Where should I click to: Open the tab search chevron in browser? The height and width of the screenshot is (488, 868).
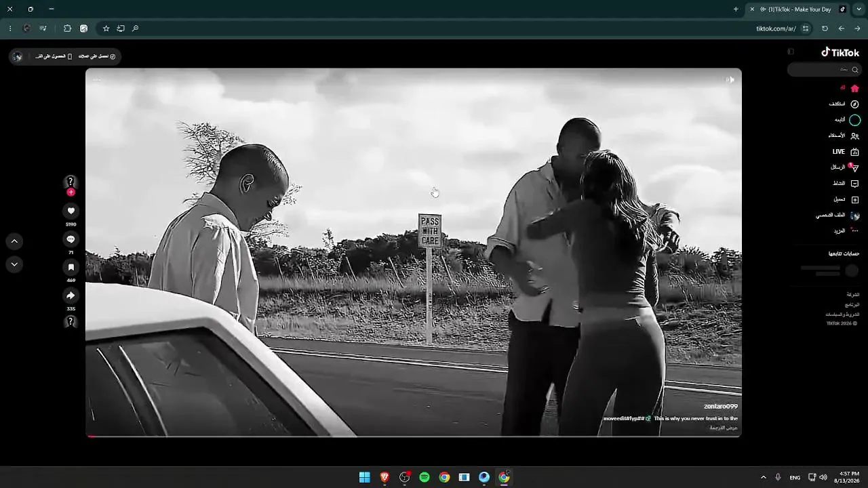[857, 9]
